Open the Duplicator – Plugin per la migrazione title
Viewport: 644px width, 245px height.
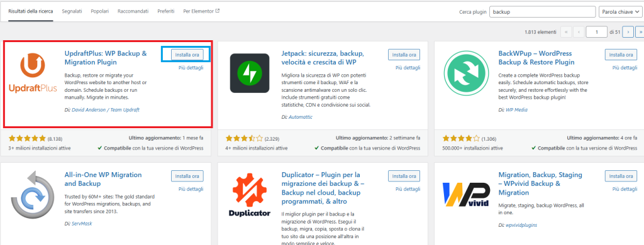click(x=323, y=188)
